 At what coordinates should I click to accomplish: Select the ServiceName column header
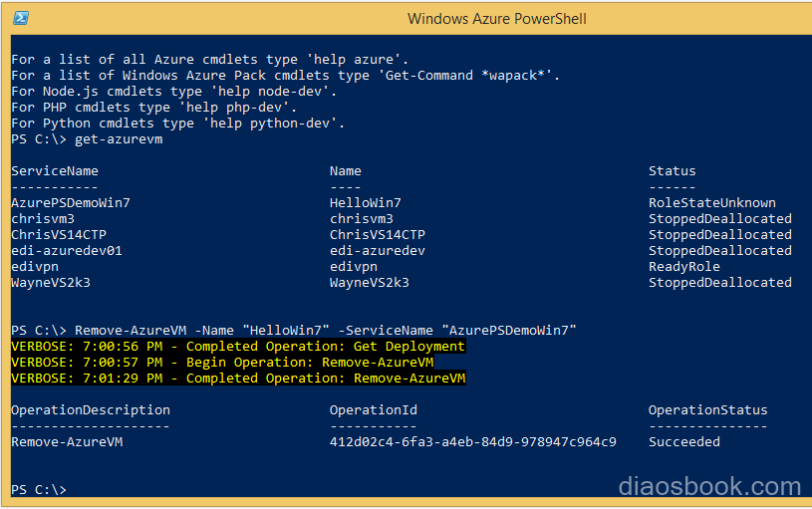tap(55, 171)
